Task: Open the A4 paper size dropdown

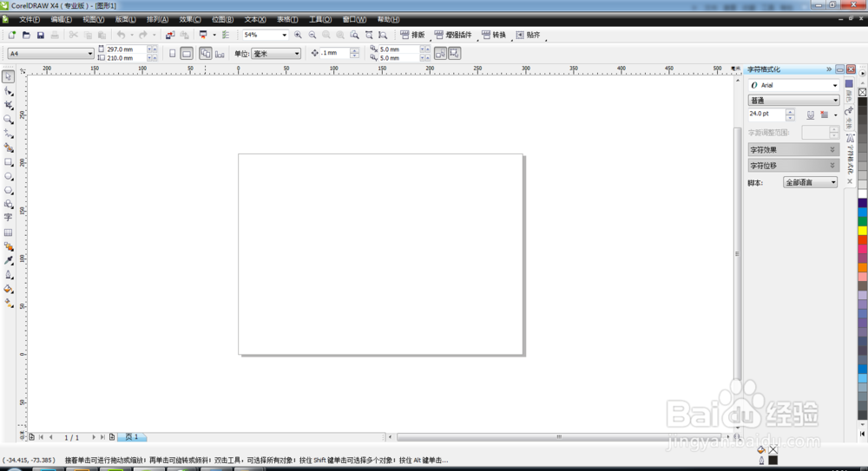Action: tap(89, 54)
